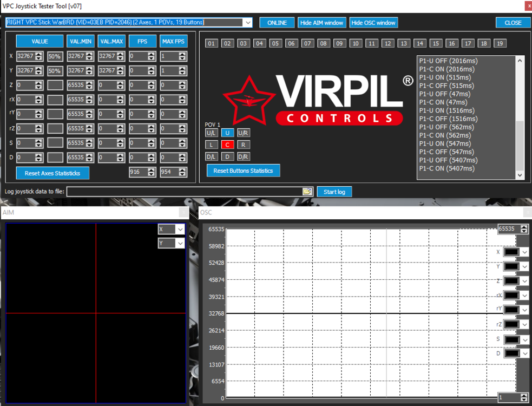Image resolution: width=532 pixels, height=406 pixels.
Task: Select log entry P1-C ON (5407ms)
Action: (x=447, y=168)
